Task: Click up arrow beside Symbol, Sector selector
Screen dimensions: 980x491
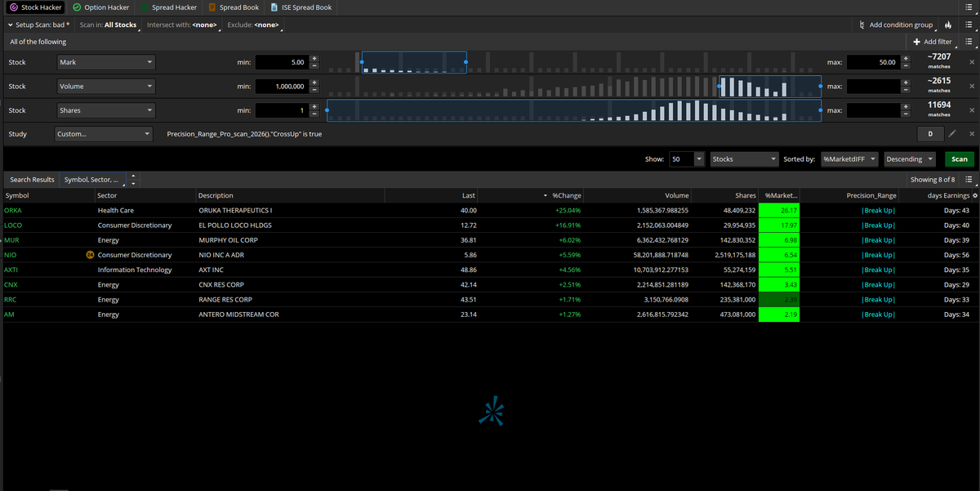Action: (134, 176)
